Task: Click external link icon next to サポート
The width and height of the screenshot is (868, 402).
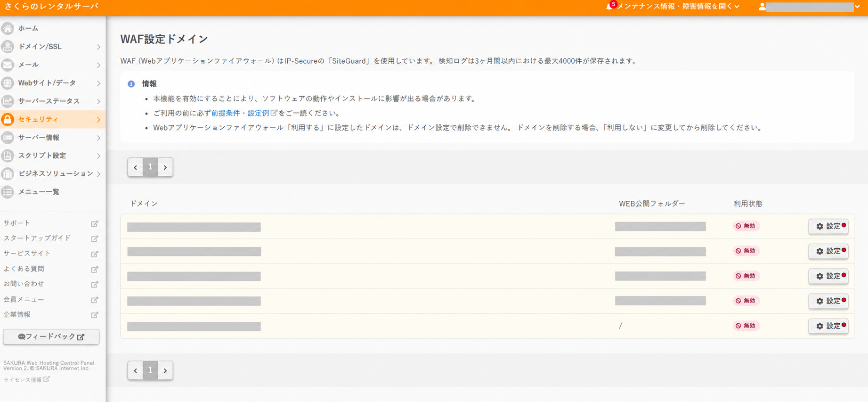Action: point(95,223)
